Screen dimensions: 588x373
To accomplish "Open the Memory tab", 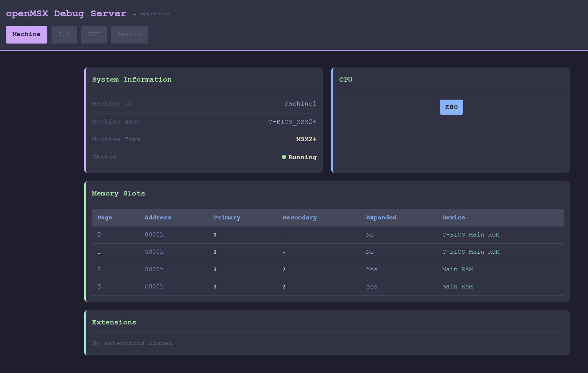I will click(x=129, y=34).
